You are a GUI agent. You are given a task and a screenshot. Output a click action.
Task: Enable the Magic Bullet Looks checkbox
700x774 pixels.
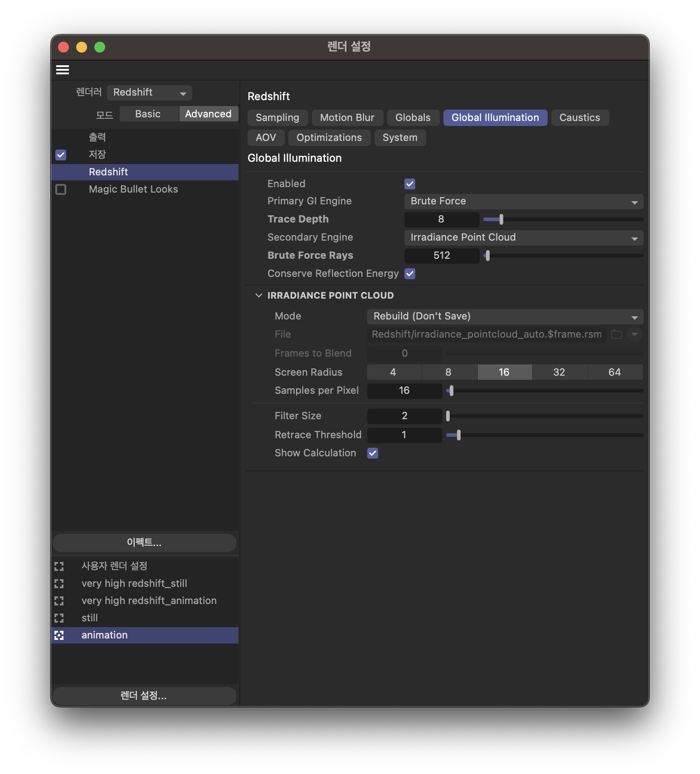(x=61, y=189)
